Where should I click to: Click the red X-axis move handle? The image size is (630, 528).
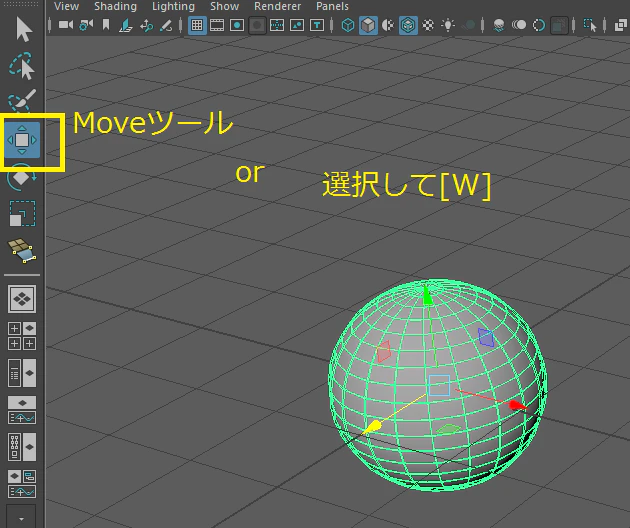[x=518, y=405]
